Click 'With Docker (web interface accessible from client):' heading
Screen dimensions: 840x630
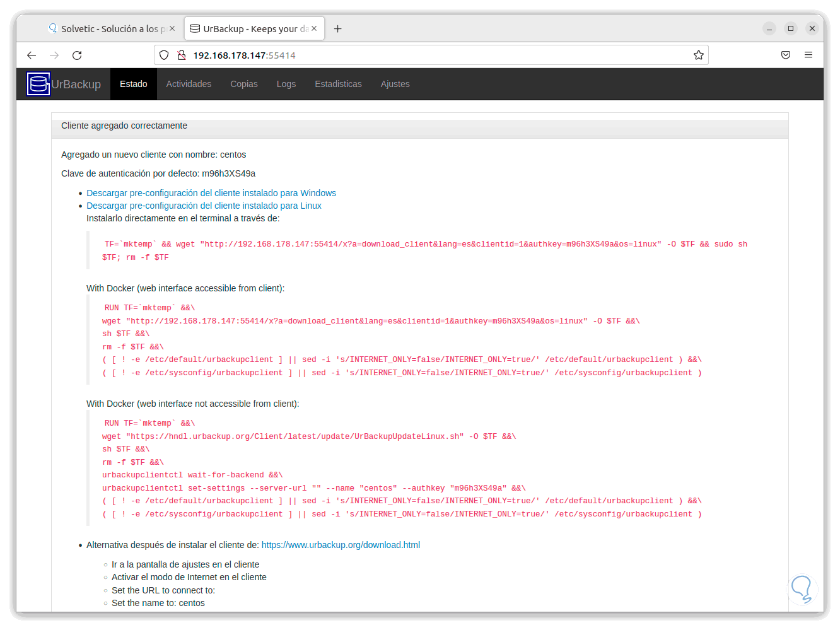185,288
